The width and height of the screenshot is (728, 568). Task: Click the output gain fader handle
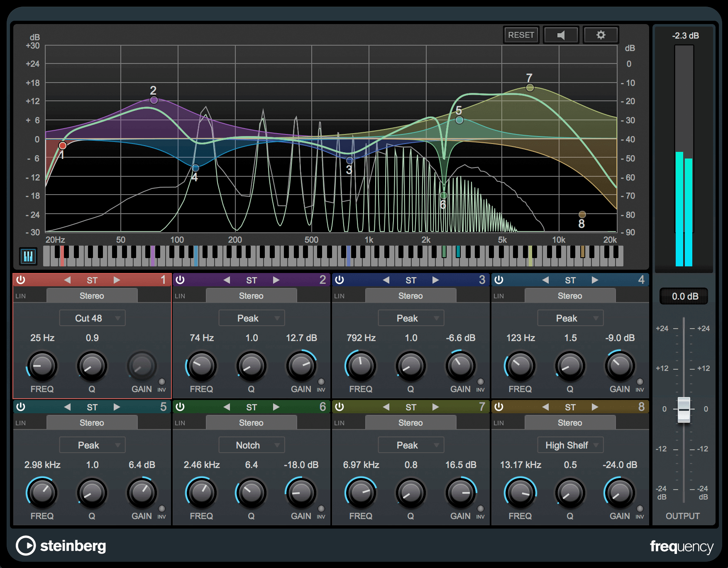(x=684, y=410)
